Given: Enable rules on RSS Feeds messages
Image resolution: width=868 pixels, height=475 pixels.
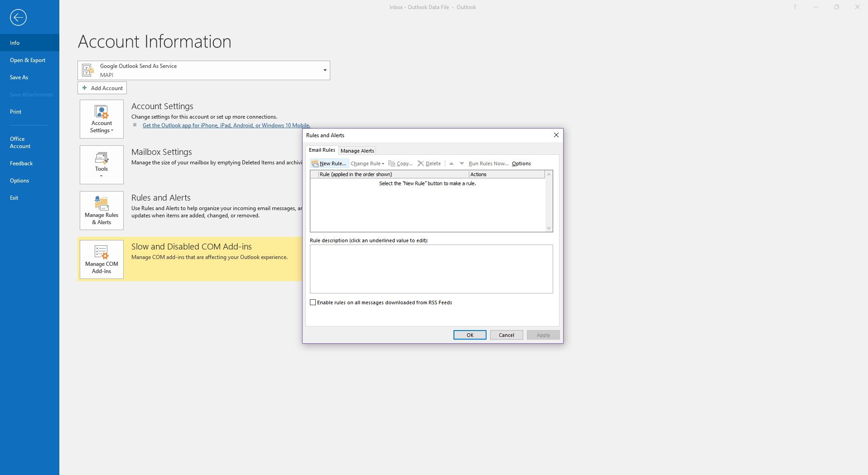Looking at the screenshot, I should point(313,302).
